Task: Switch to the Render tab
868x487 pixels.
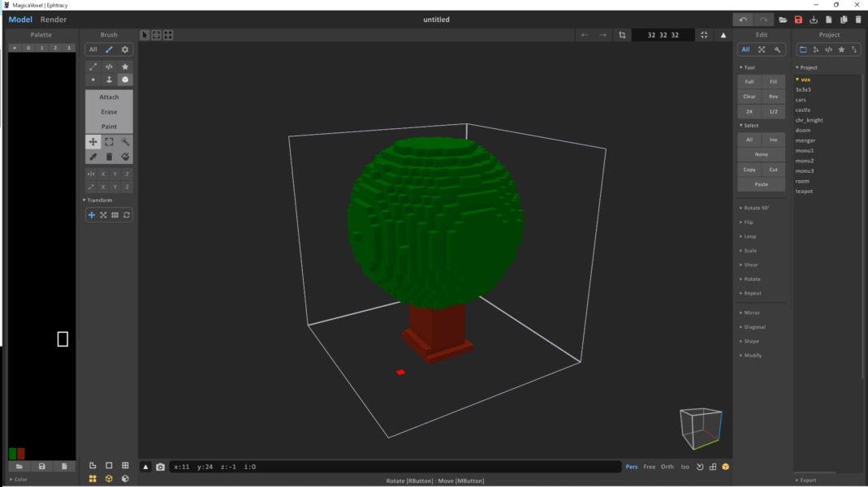Action: click(x=53, y=19)
